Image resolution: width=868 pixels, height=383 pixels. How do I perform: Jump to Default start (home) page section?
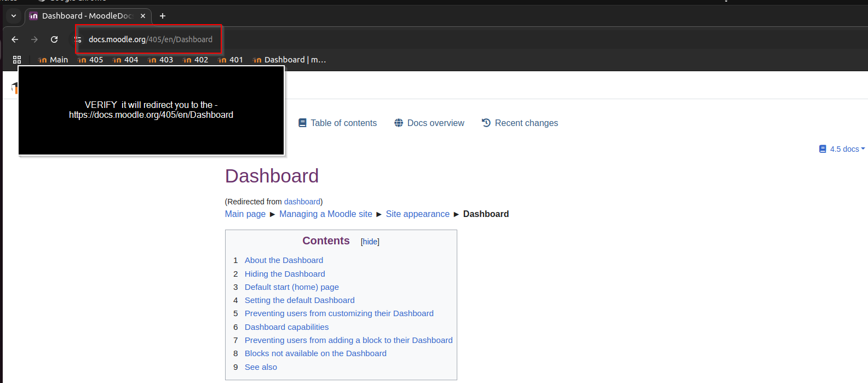coord(292,287)
